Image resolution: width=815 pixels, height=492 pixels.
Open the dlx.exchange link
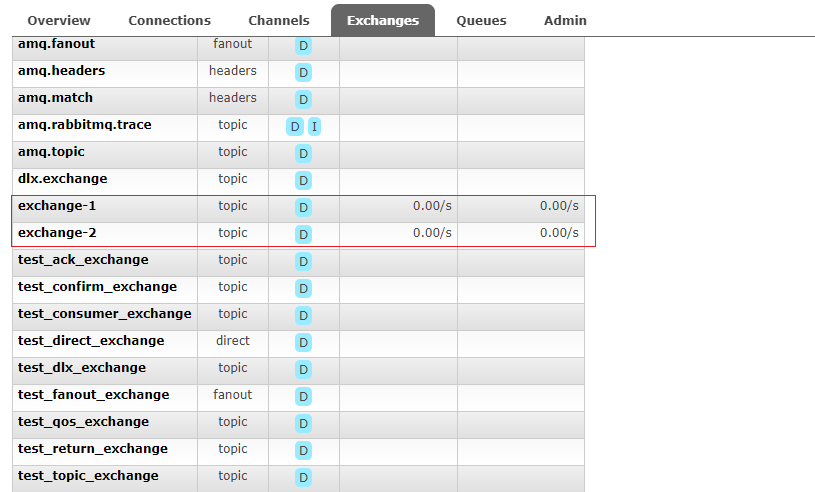[62, 179]
